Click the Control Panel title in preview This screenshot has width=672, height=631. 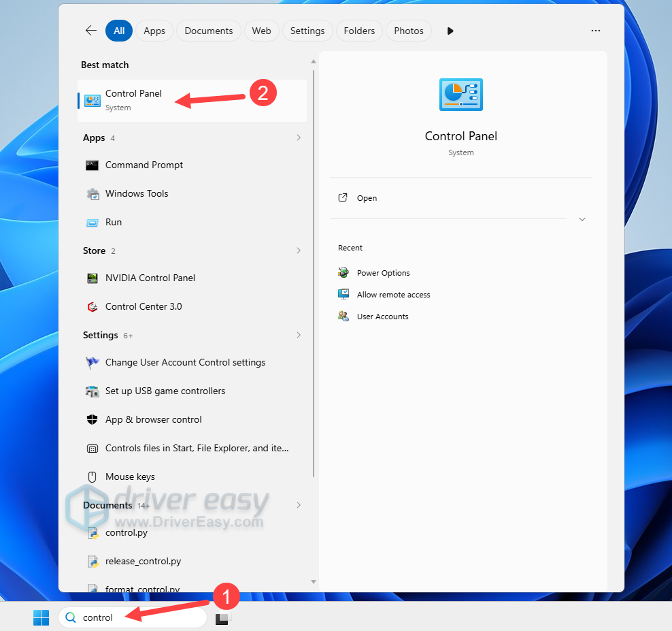pyautogui.click(x=460, y=136)
